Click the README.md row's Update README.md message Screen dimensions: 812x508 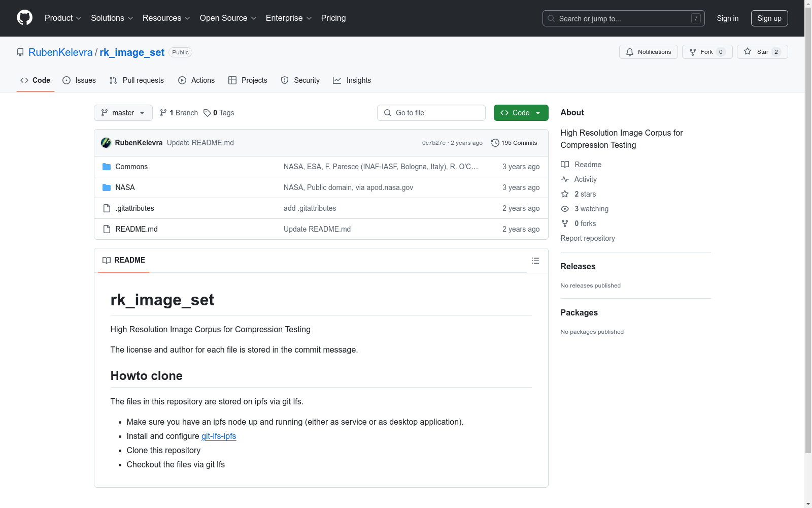click(317, 229)
